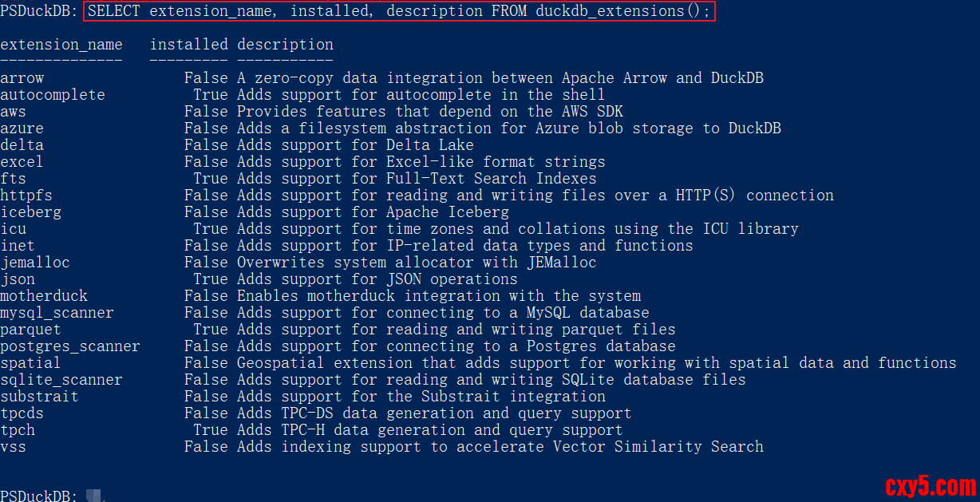Click the spatial extension description text
Viewport: 980px width, 502px height.
coord(596,363)
